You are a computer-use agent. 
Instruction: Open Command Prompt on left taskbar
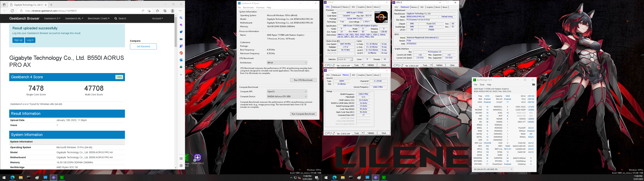point(29,177)
